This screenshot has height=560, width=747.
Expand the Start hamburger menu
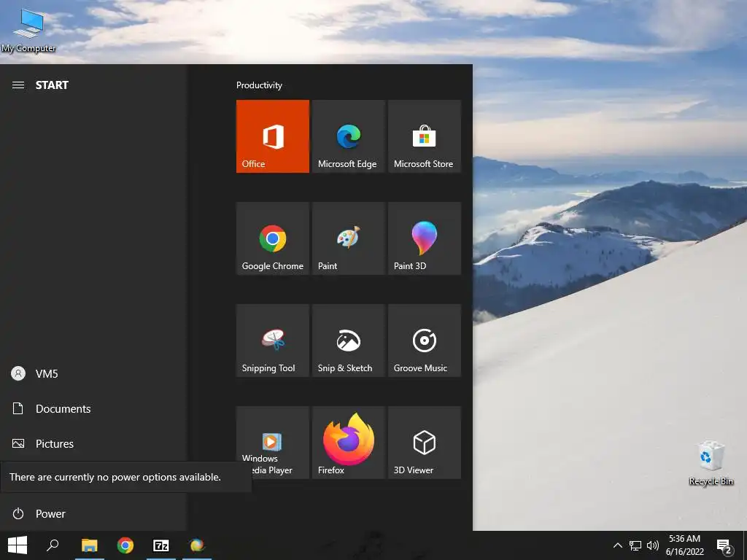18,85
